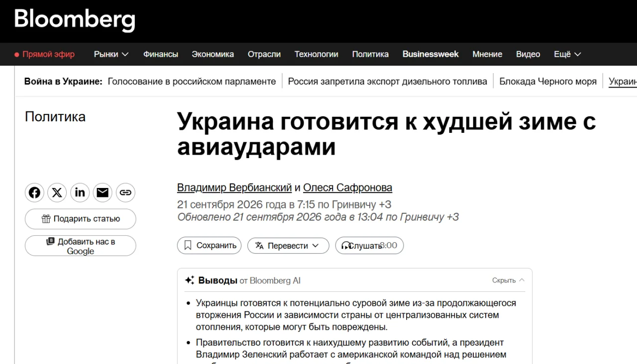
Task: Click Добавить нас в Google button
Action: (80, 246)
